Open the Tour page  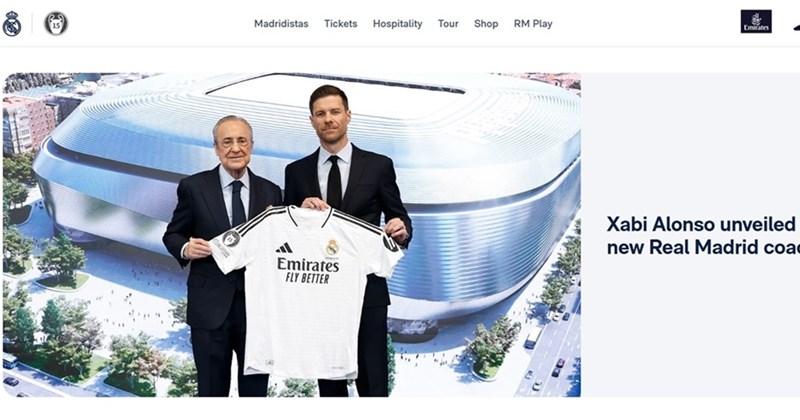click(448, 23)
